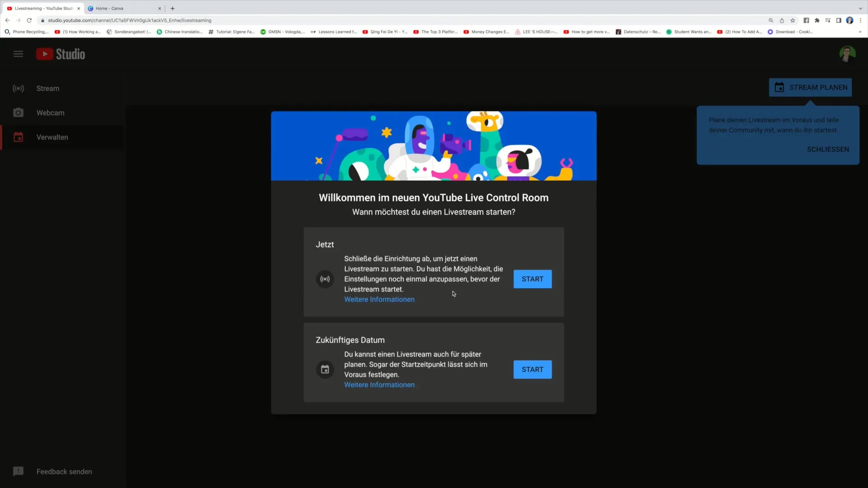This screenshot has width=868, height=488.
Task: Click the hamburger menu icon next to Studio
Action: tap(18, 54)
